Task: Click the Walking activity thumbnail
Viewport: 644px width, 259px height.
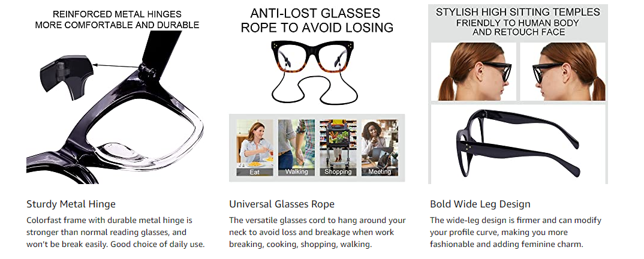Action: [296, 147]
